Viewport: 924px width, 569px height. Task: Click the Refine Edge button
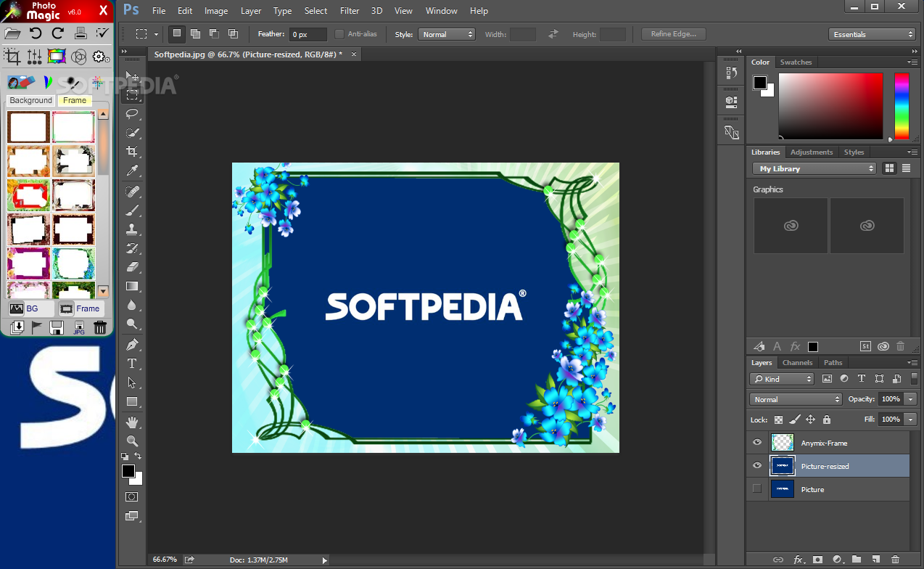(673, 34)
